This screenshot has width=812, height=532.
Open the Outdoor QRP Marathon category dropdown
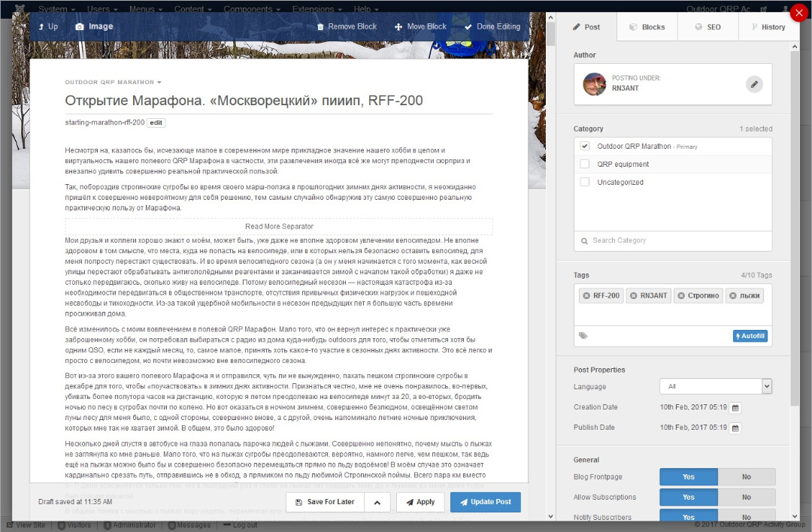113,82
